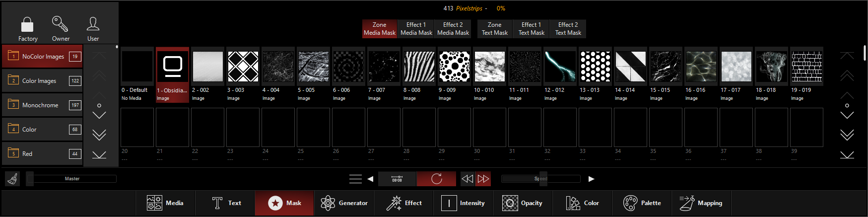Open the Media section
This screenshot has height=217, width=868.
[165, 203]
